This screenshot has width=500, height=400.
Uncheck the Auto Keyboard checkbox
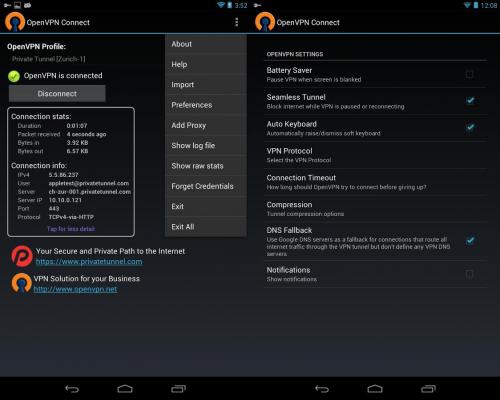pyautogui.click(x=470, y=127)
